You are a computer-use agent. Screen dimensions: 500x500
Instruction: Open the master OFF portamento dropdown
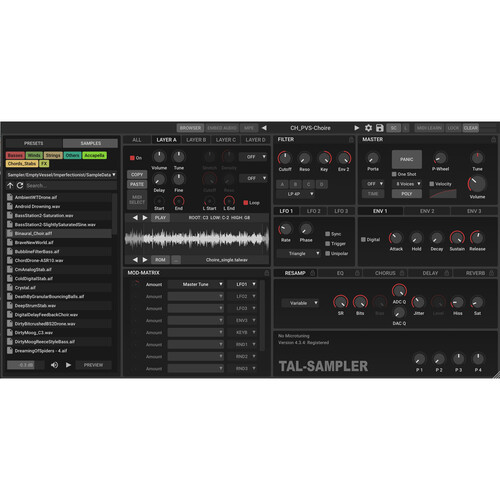[x=373, y=184]
